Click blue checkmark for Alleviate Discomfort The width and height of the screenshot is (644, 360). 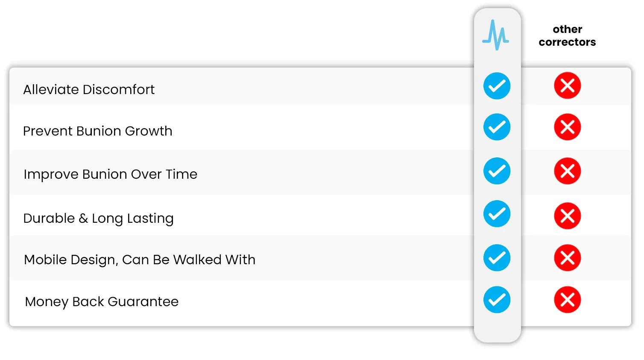tap(497, 86)
